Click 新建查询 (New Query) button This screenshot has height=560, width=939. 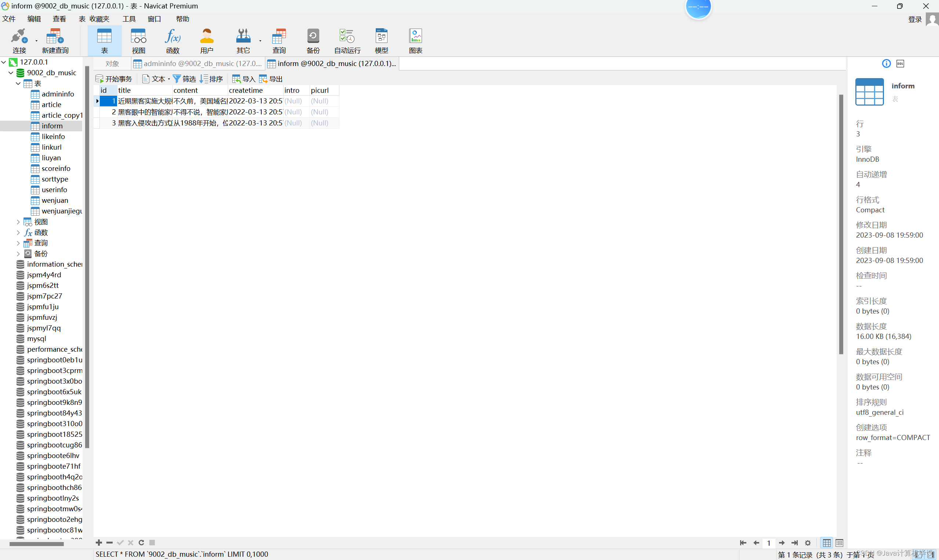[x=55, y=40]
